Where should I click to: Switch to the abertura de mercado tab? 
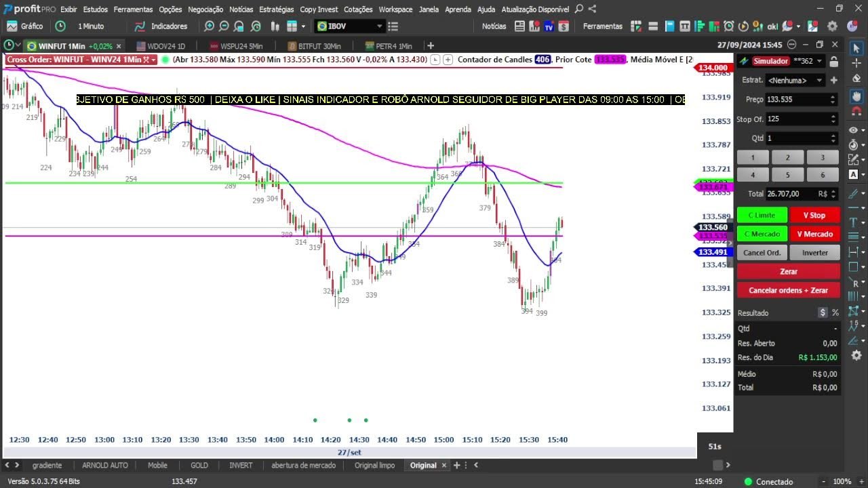click(x=303, y=465)
